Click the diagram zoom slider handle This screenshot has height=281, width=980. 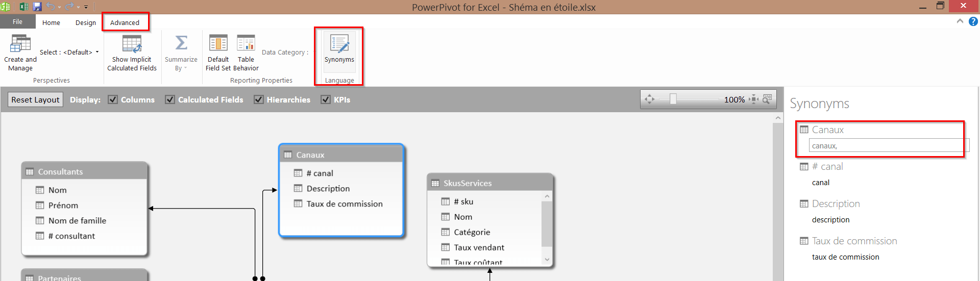coord(673,99)
